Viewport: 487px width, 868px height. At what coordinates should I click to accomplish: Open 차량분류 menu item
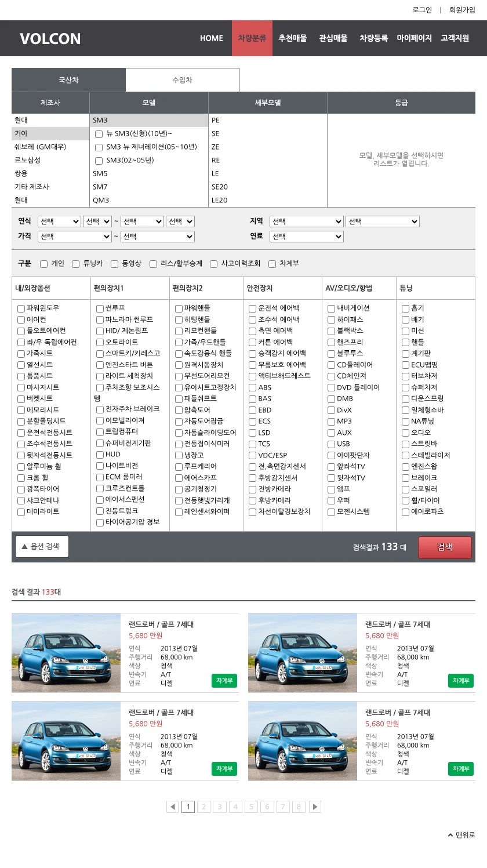[252, 38]
